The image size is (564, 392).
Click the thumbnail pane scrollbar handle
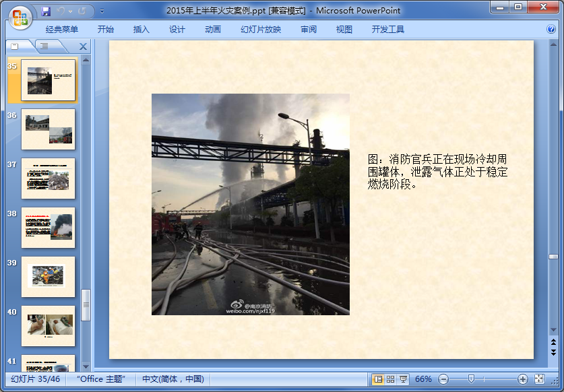point(86,304)
